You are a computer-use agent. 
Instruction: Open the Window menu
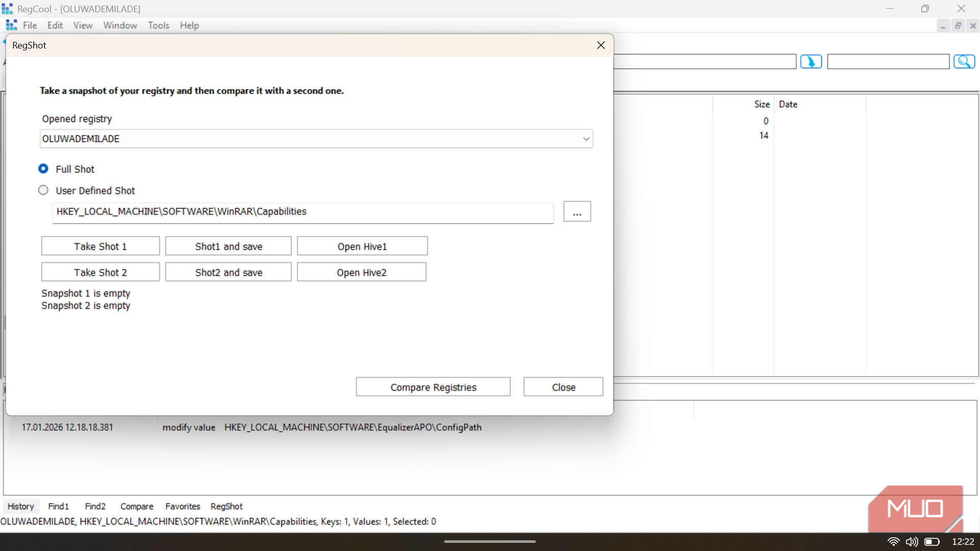coord(120,26)
